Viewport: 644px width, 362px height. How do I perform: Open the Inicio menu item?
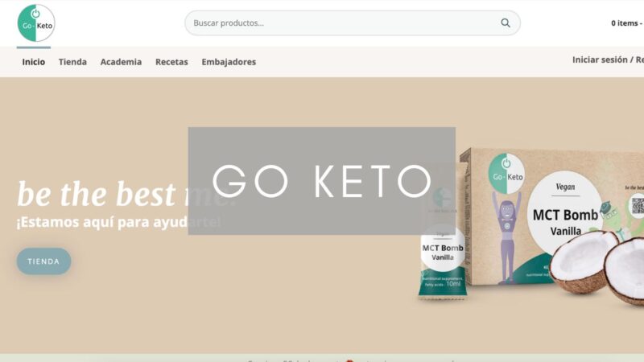(34, 62)
